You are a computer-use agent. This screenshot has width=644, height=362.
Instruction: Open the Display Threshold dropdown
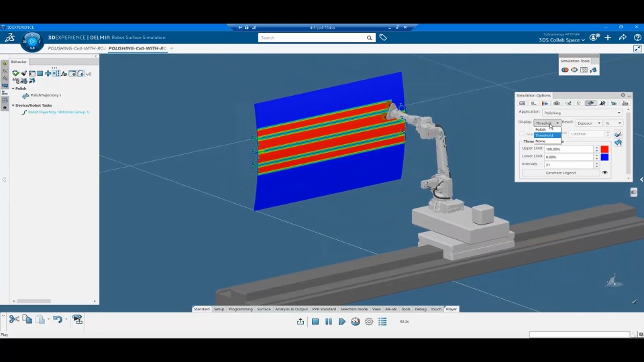pos(547,123)
